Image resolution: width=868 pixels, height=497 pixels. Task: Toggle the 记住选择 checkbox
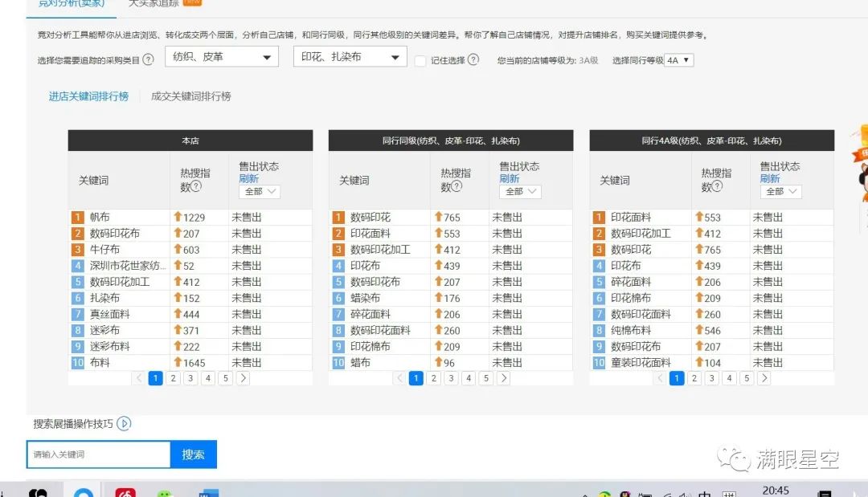coord(420,60)
